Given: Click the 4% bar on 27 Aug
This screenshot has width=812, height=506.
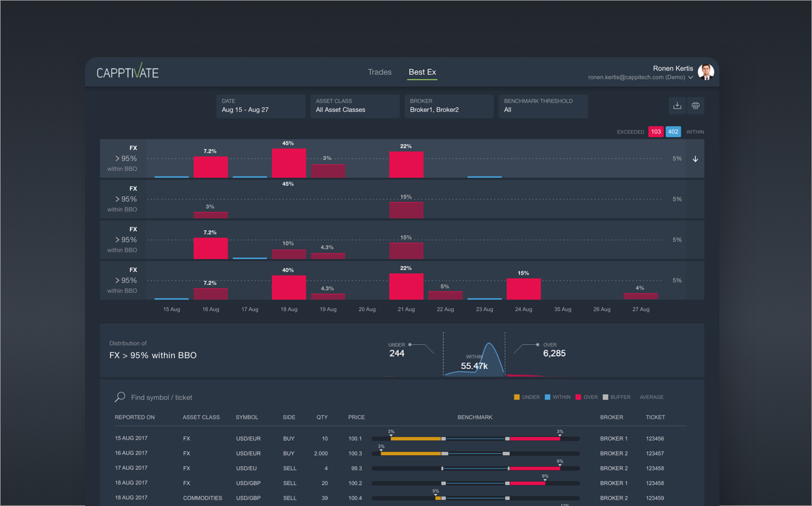Looking at the screenshot, I should [641, 296].
